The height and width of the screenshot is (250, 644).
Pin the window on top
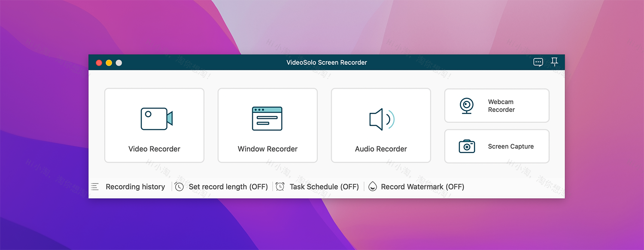(554, 62)
